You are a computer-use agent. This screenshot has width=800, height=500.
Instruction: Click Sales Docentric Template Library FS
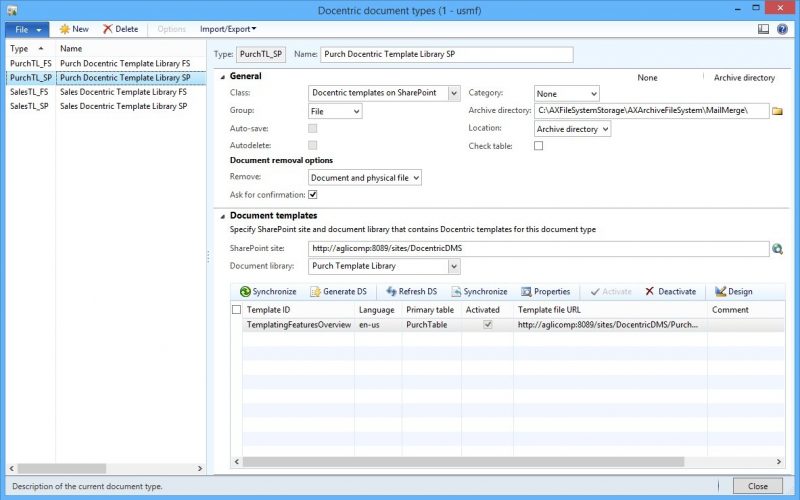pos(123,92)
